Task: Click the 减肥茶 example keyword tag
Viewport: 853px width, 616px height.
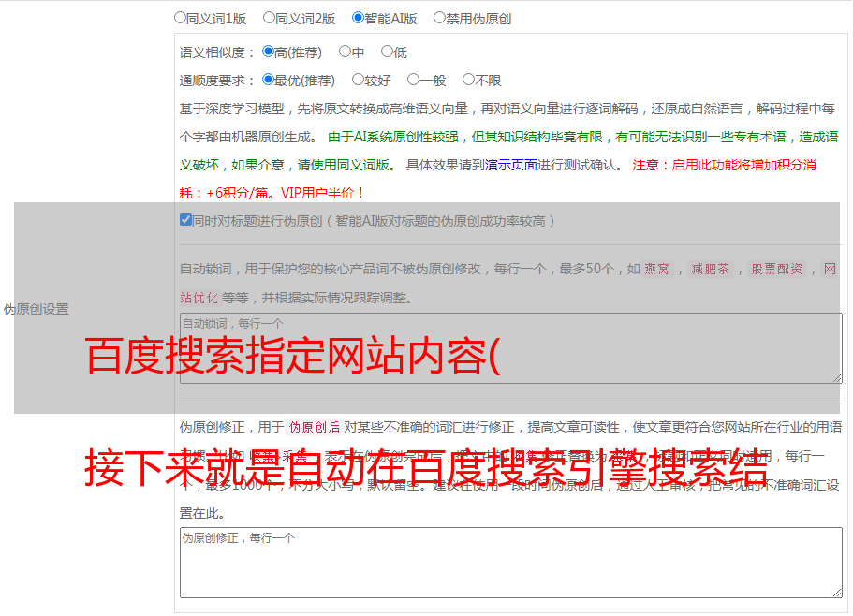Action: [x=710, y=269]
